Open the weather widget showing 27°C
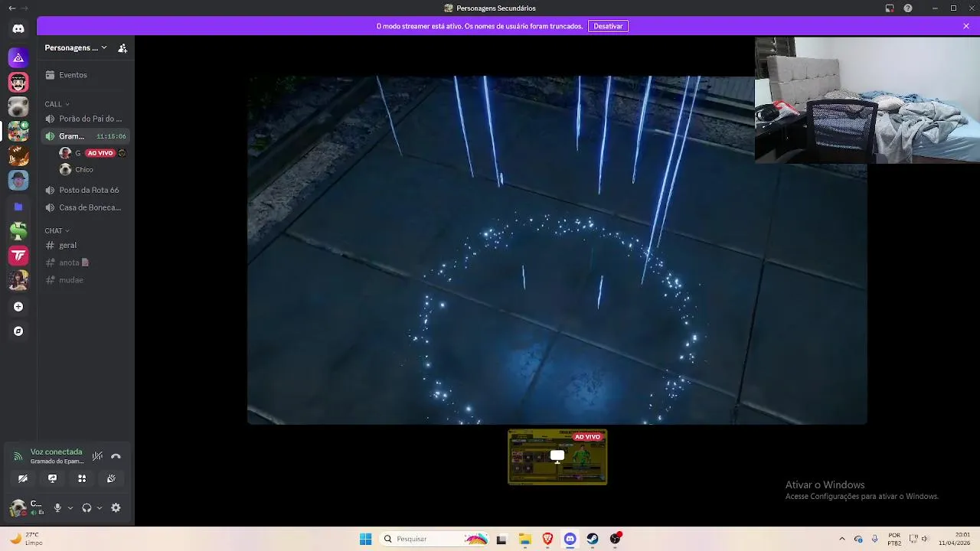The image size is (980, 551). point(27,539)
